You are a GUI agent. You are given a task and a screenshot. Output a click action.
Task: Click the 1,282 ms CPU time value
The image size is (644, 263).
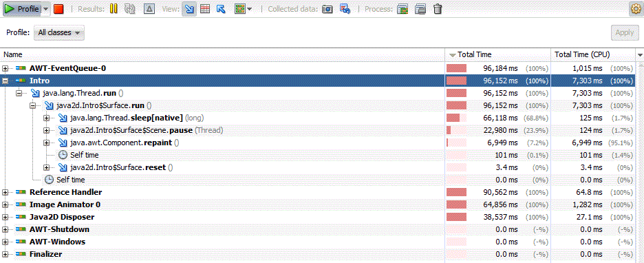tap(588, 204)
